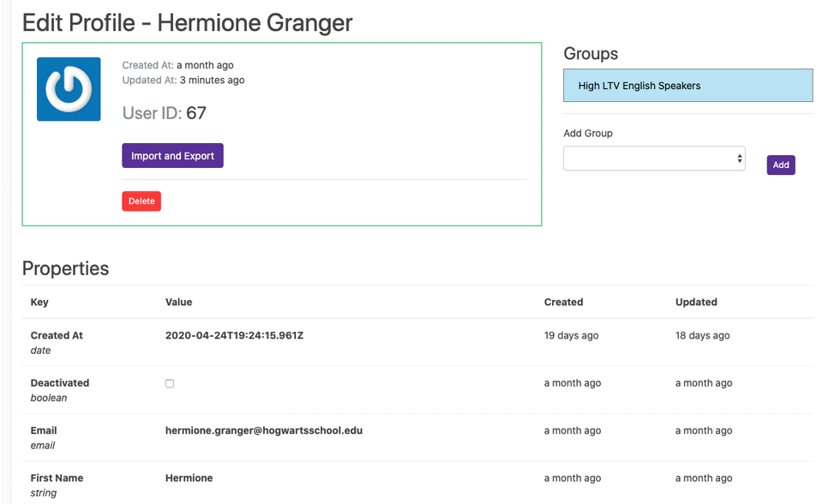Image resolution: width=823 pixels, height=504 pixels.
Task: Click the purple Add group button
Action: [x=780, y=165]
